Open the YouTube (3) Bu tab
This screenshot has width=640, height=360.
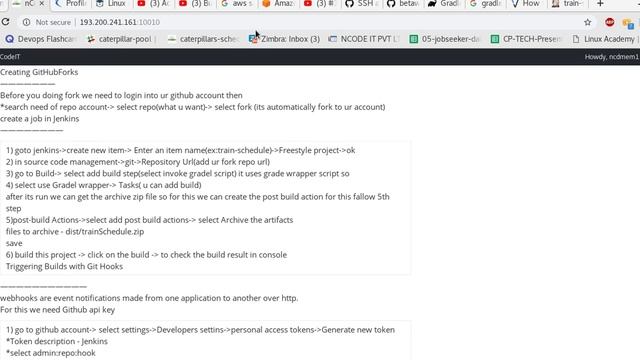click(195, 4)
